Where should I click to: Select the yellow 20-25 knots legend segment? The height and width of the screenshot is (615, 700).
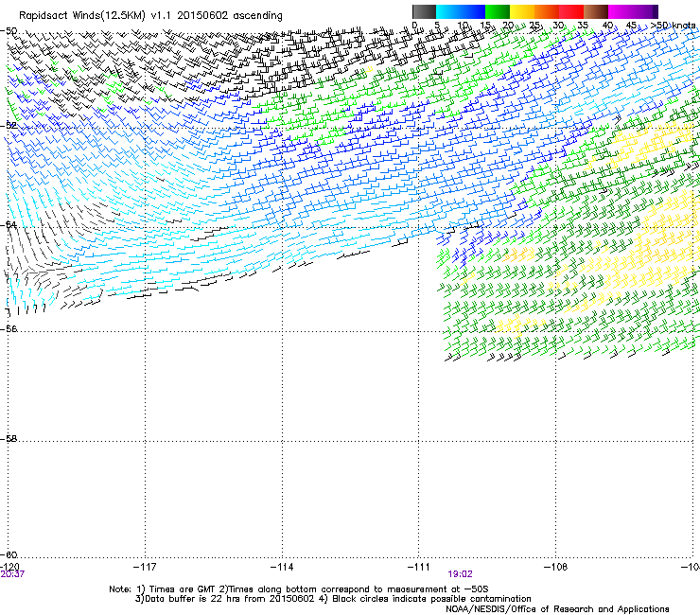click(x=522, y=11)
